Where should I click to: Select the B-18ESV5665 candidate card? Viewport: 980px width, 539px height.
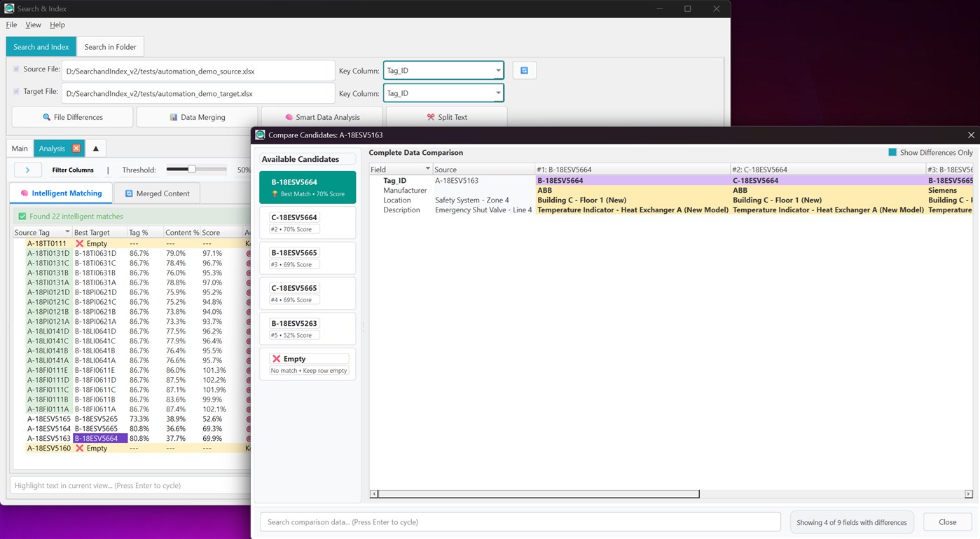pyautogui.click(x=308, y=257)
